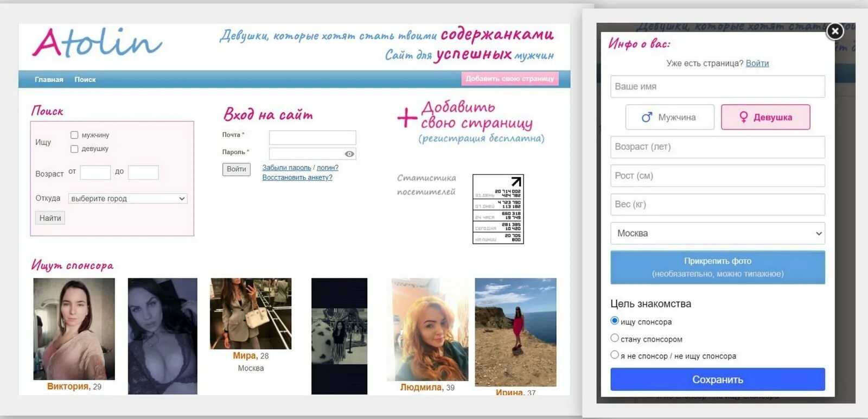This screenshot has height=419, width=868.
Task: Select the 'ищу спонсора' radio option
Action: tap(615, 321)
